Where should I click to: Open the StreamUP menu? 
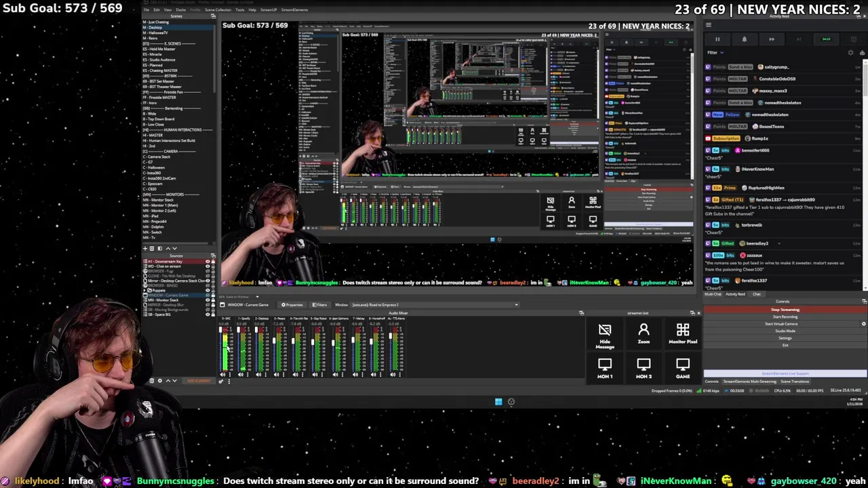point(268,9)
